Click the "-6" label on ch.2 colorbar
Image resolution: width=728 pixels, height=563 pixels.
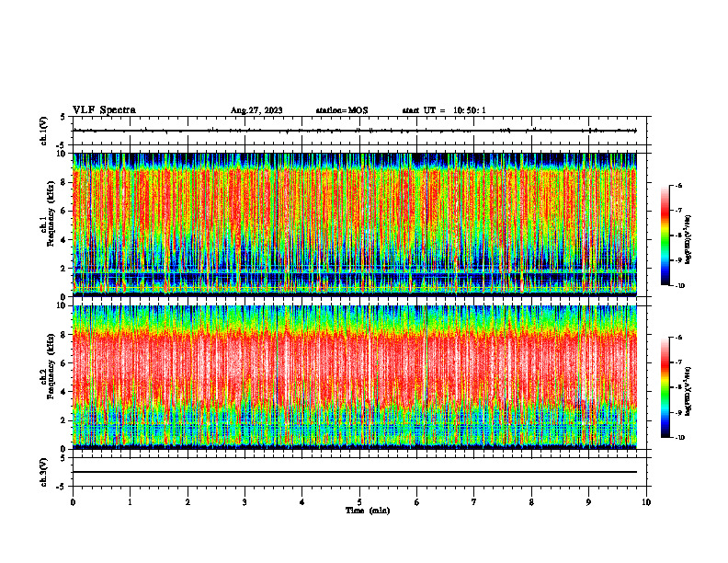pos(679,338)
